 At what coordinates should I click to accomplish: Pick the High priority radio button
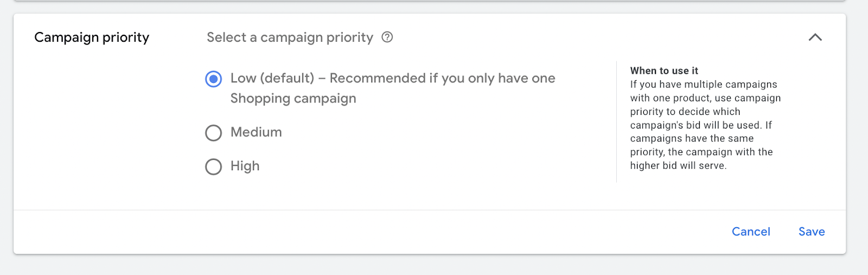coord(214,167)
